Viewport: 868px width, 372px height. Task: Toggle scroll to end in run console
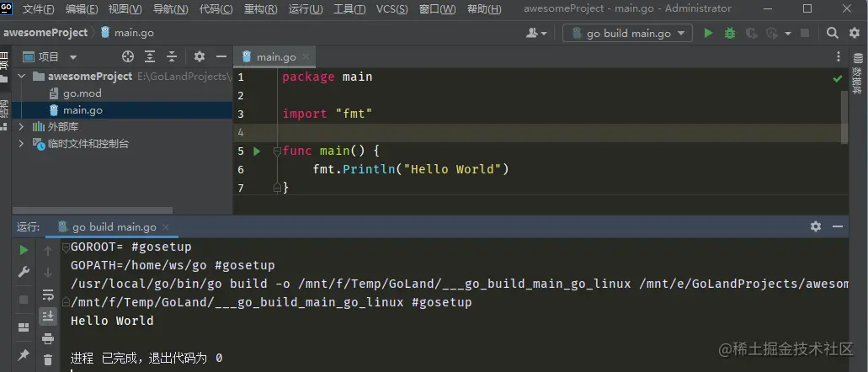48,316
